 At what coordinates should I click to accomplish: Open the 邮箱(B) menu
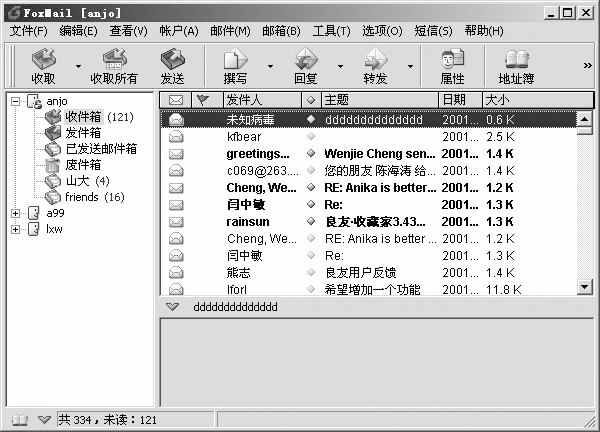click(x=281, y=31)
